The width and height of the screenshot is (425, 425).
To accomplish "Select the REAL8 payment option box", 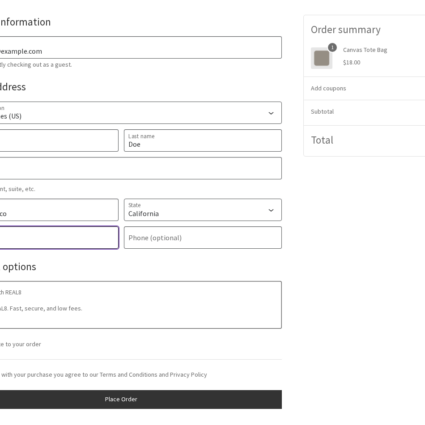I will 140,305.
